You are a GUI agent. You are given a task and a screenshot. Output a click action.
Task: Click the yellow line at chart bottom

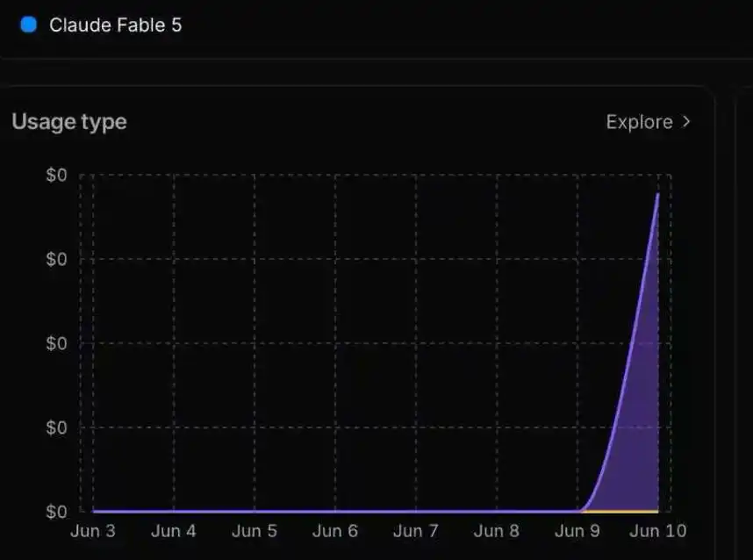(620, 512)
